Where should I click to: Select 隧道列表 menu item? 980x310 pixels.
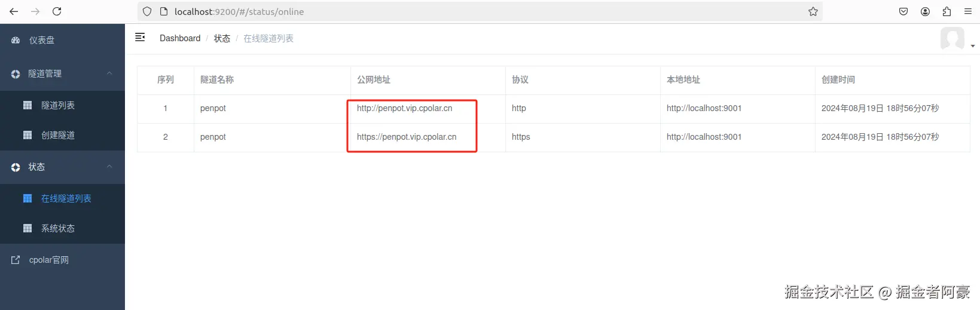pos(62,105)
